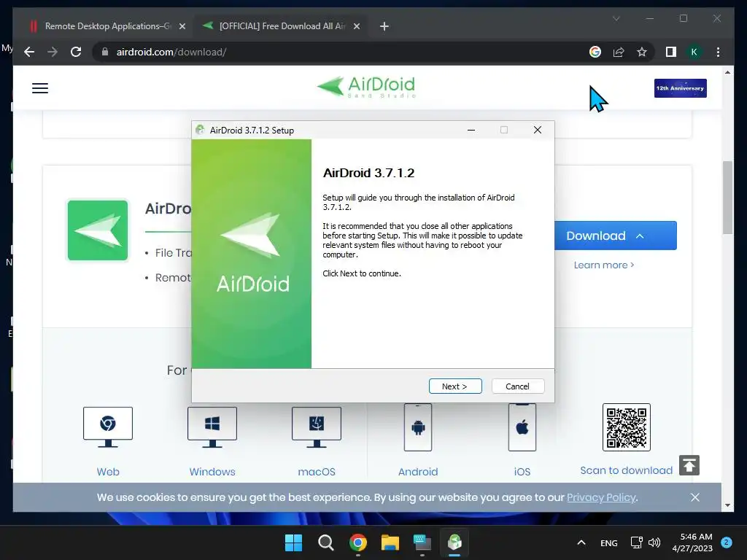Image resolution: width=747 pixels, height=560 pixels.
Task: Click the network icon in the system tray
Action: coord(636,542)
